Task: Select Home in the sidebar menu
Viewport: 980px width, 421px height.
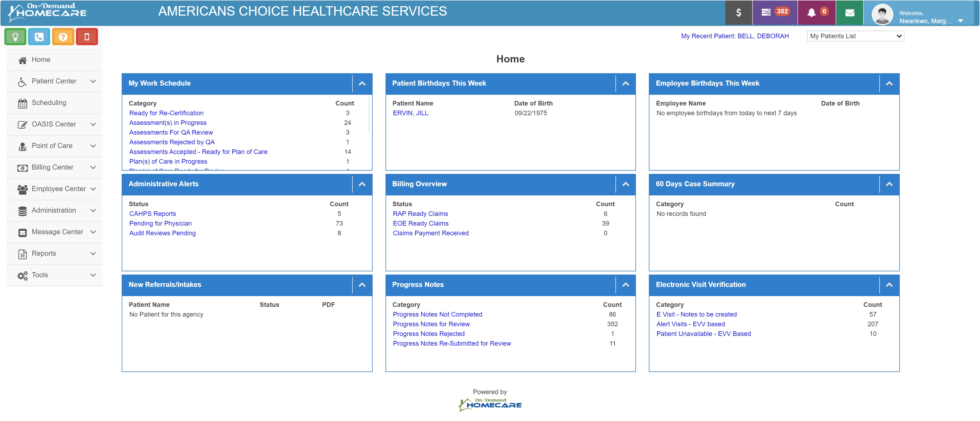Action: pos(41,60)
